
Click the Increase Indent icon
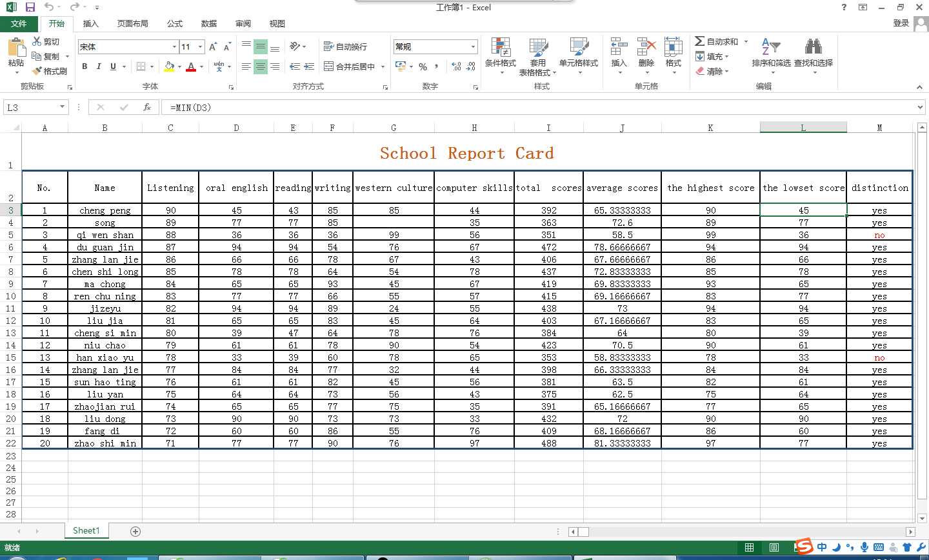(x=309, y=66)
